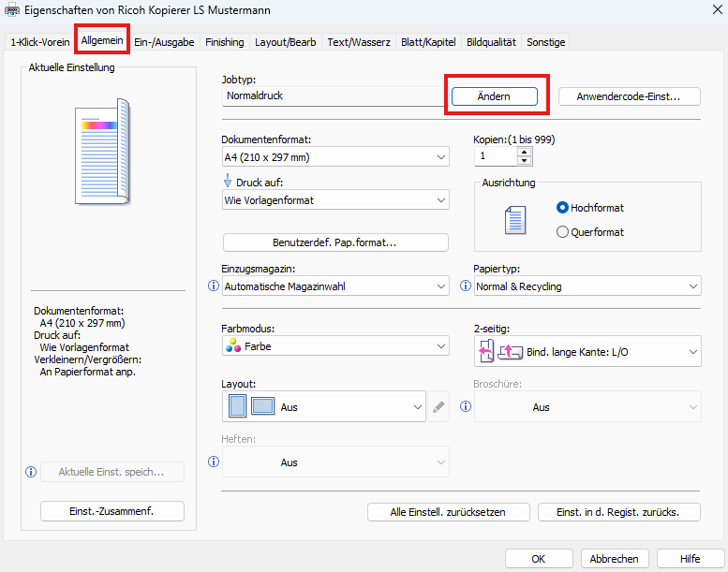This screenshot has width=728, height=572.
Task: Click info icon beside Aktuelle Einst. speich.
Action: point(31,472)
